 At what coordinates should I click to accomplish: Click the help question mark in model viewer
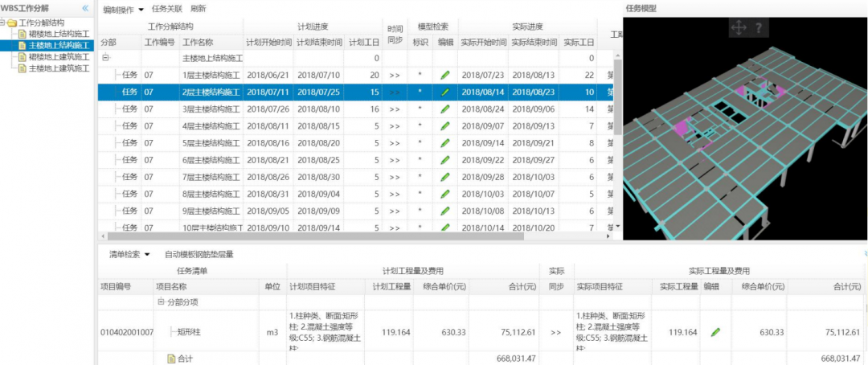click(758, 28)
